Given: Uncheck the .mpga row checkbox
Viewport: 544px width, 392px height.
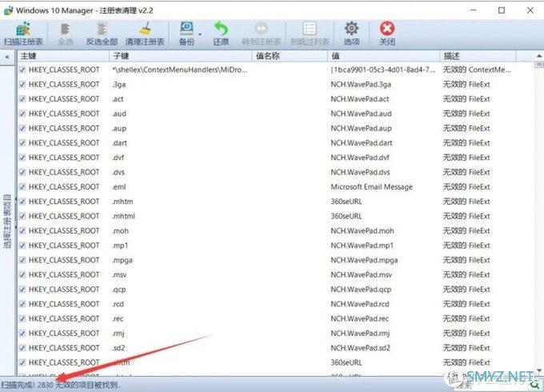Looking at the screenshot, I should 22,260.
